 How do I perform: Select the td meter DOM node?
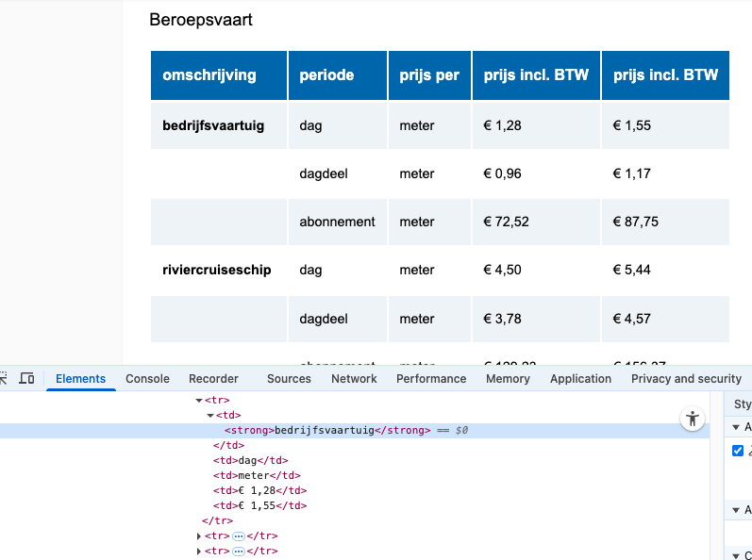257,476
